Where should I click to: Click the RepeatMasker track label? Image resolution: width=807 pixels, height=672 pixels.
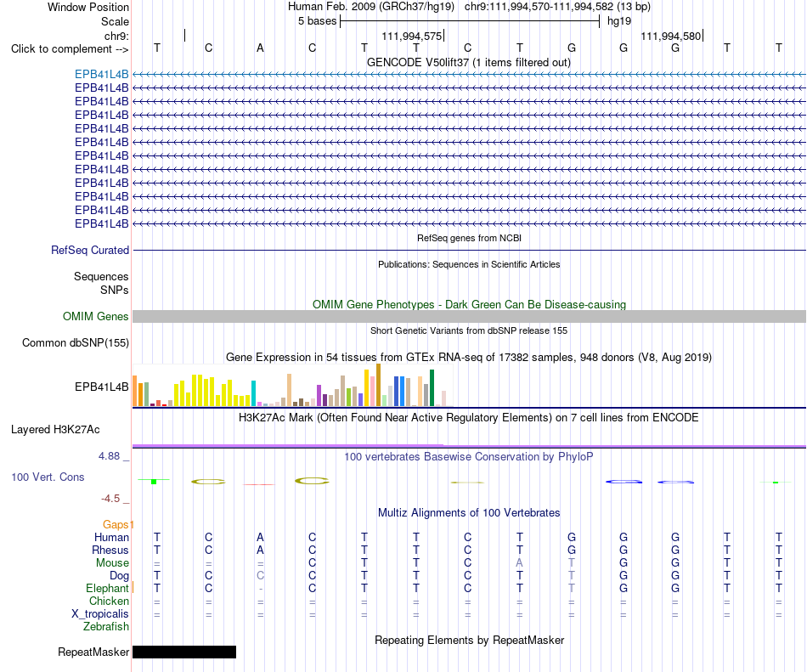(93, 652)
